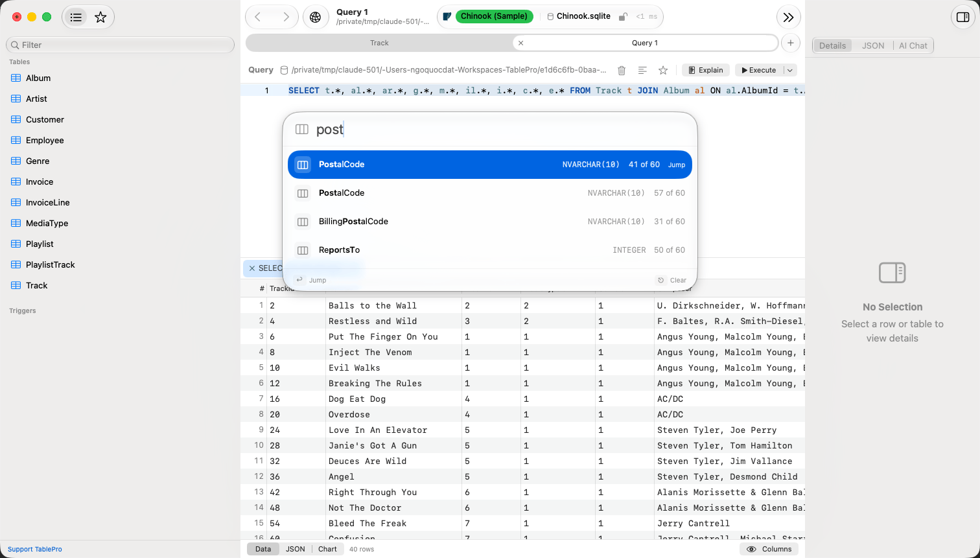Select PostalCode result 57 of 60
This screenshot has height=558, width=980.
click(x=490, y=193)
